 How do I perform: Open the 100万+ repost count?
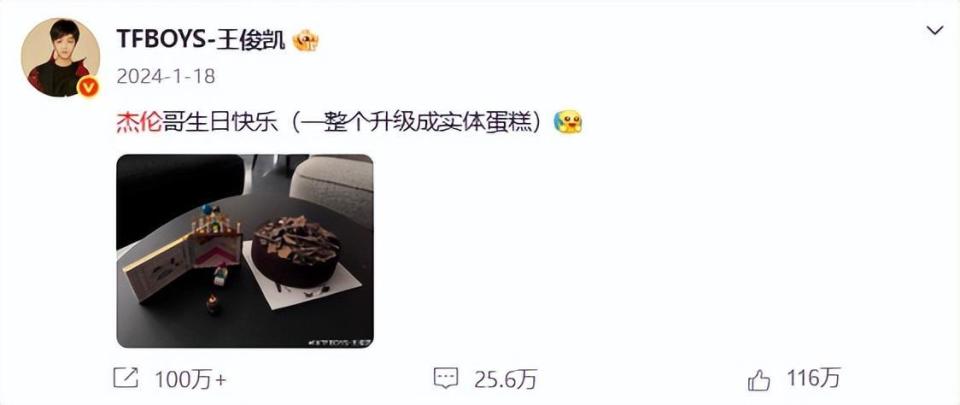pos(190,380)
